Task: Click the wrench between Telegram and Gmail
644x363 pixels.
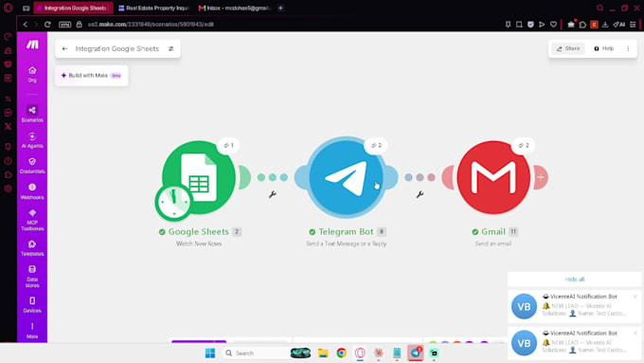Action: point(420,194)
